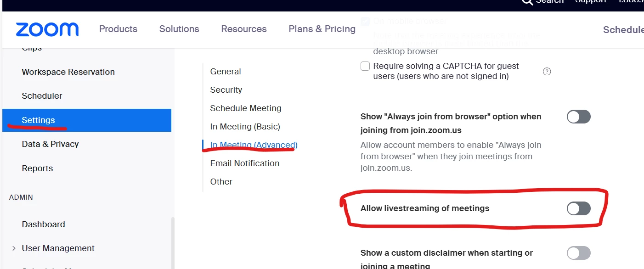
Task: Enable Allow livestreaming of meetings toggle
Action: click(579, 208)
